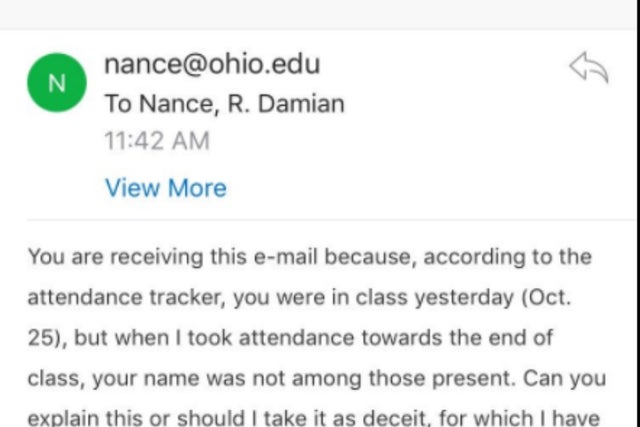Tap 'Can you' at the end of the fourth line
The image size is (640, 427).
coord(564,378)
